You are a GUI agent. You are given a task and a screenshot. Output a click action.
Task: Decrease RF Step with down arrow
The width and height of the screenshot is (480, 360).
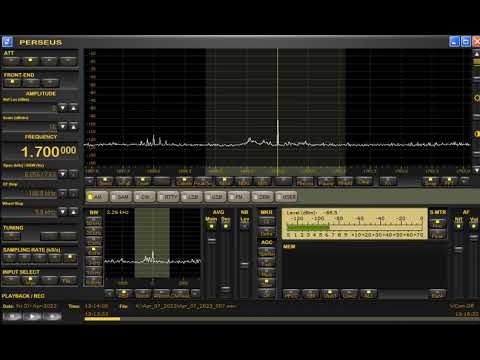(x=62, y=193)
